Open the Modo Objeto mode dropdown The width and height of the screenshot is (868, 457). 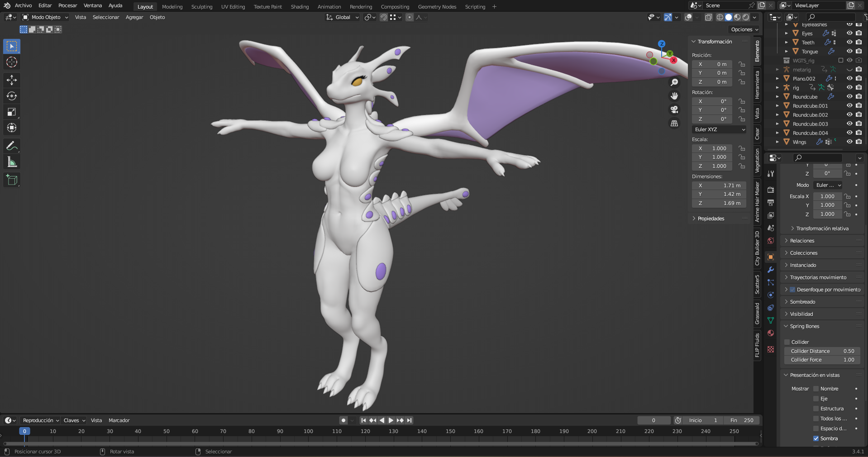point(45,17)
